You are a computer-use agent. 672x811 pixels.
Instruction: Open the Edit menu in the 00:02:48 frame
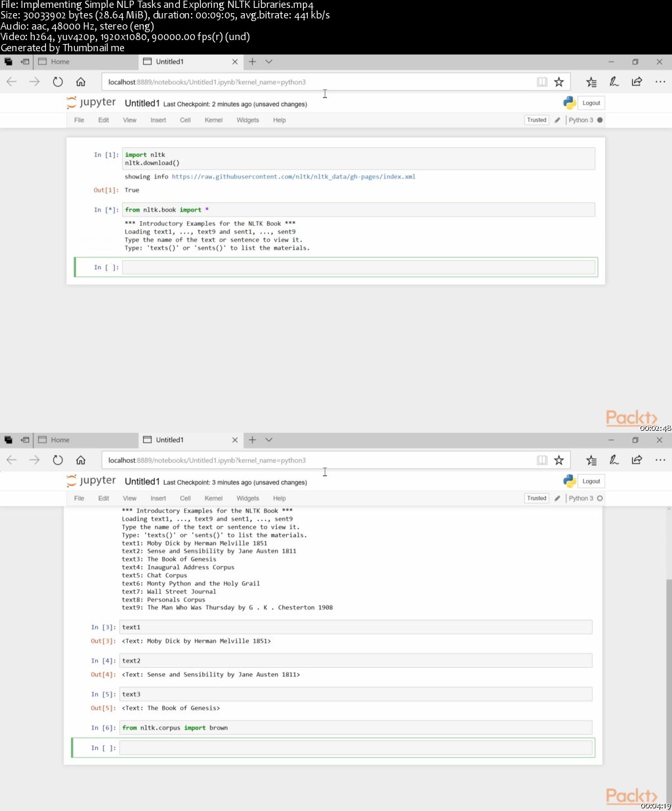pos(104,120)
